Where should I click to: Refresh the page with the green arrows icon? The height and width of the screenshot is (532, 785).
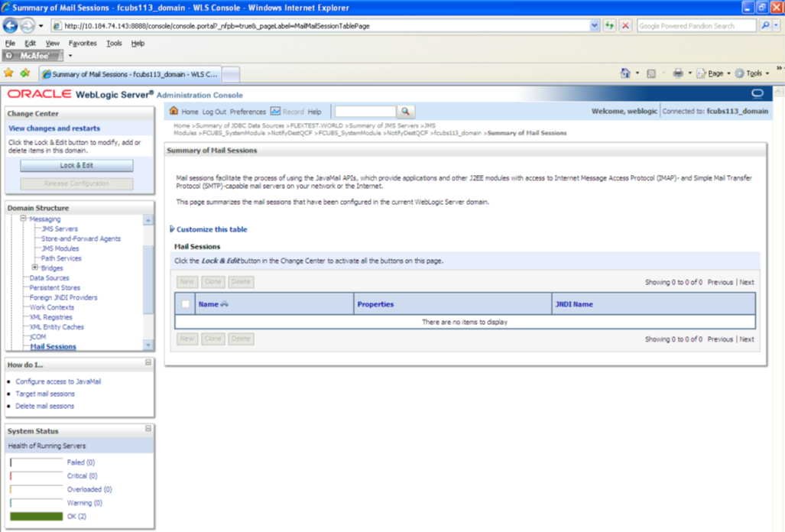click(609, 25)
